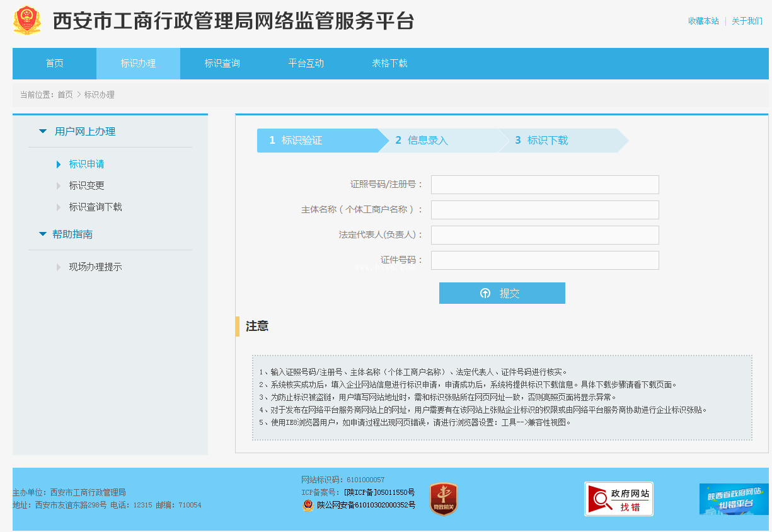The height and width of the screenshot is (532, 772).
Task: Click the police badge icon beside 陕公网安备
Action: tap(308, 505)
